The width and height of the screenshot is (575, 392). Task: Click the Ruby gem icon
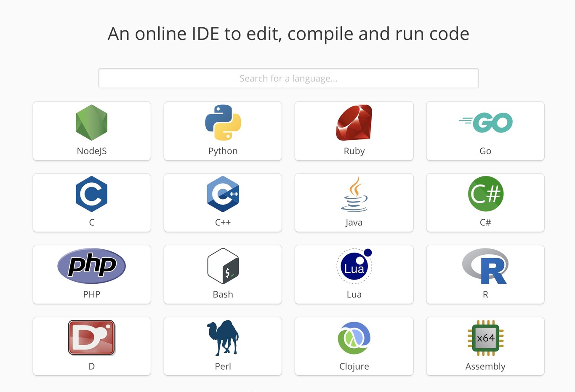[354, 123]
